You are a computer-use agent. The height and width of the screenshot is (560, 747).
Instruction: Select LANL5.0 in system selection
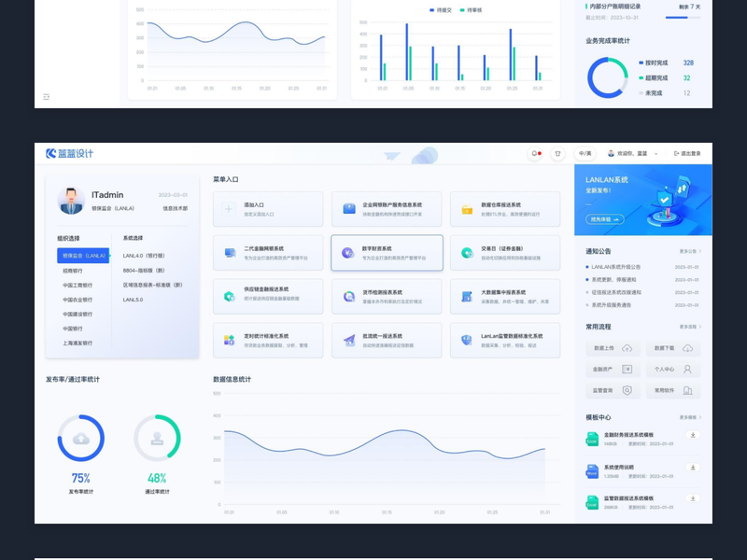(x=134, y=300)
